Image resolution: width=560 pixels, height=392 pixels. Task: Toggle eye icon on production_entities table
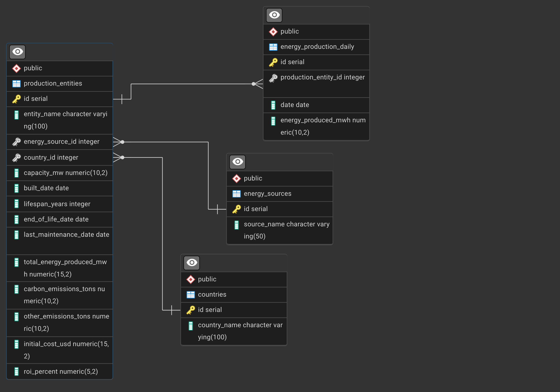pos(17,52)
